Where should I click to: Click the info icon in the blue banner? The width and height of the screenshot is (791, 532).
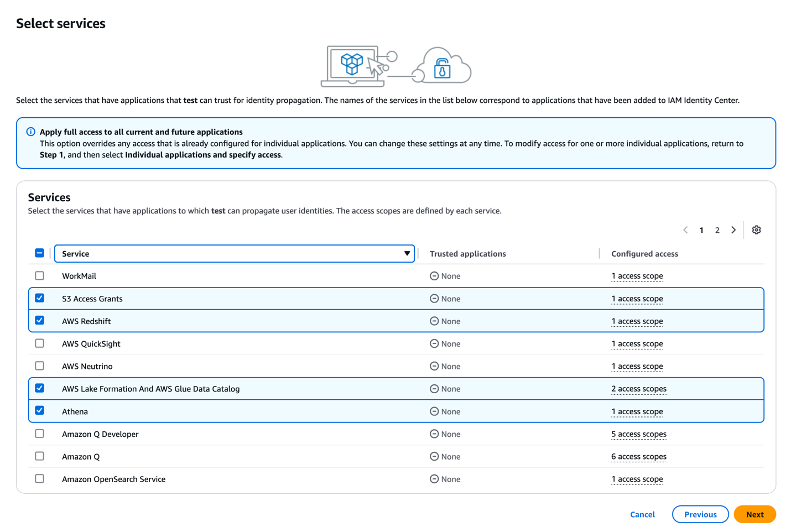[x=30, y=132]
